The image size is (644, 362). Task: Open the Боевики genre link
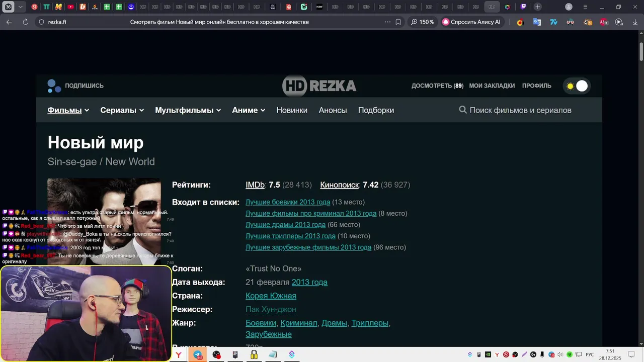click(x=261, y=323)
